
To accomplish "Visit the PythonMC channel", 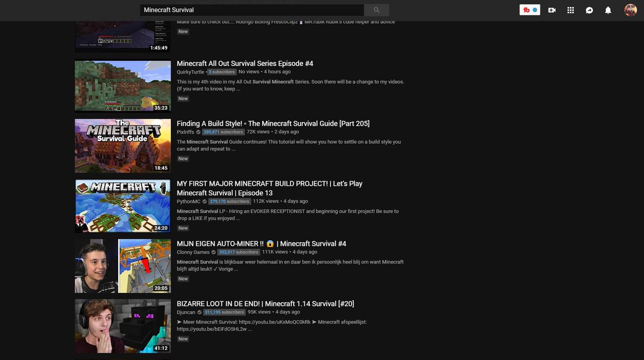I will click(188, 201).
